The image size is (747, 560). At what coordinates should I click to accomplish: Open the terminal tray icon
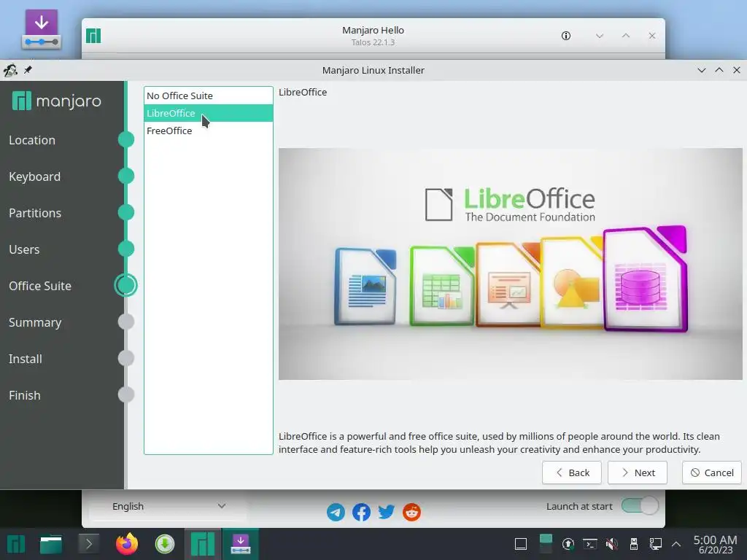click(x=590, y=544)
